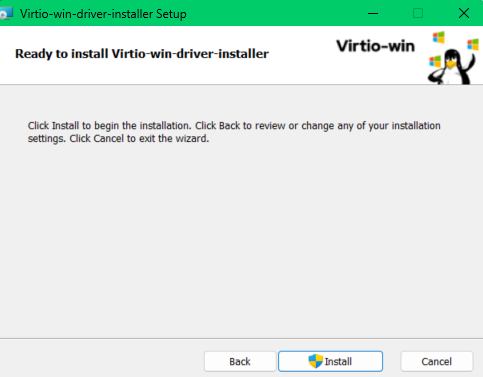Click the Virtio-win banner text
The width and height of the screenshot is (483, 377).
click(x=375, y=46)
